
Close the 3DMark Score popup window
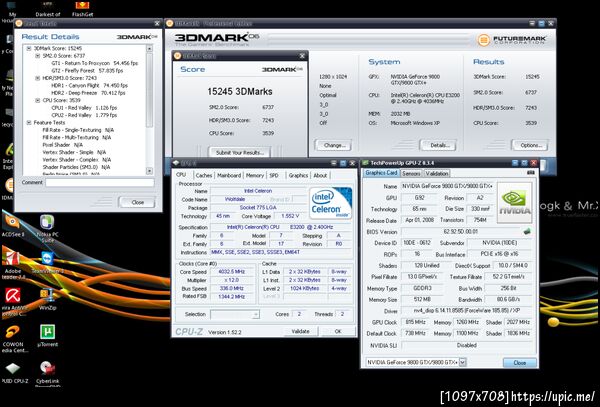tap(302, 56)
